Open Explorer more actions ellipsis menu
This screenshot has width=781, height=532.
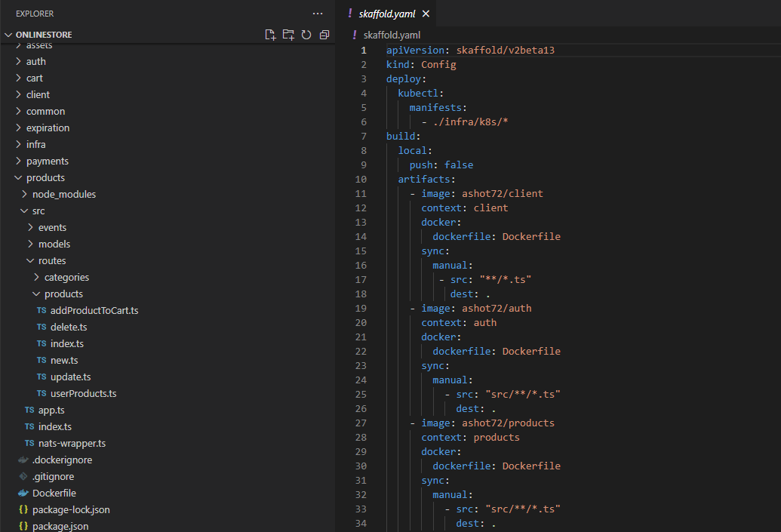[318, 14]
